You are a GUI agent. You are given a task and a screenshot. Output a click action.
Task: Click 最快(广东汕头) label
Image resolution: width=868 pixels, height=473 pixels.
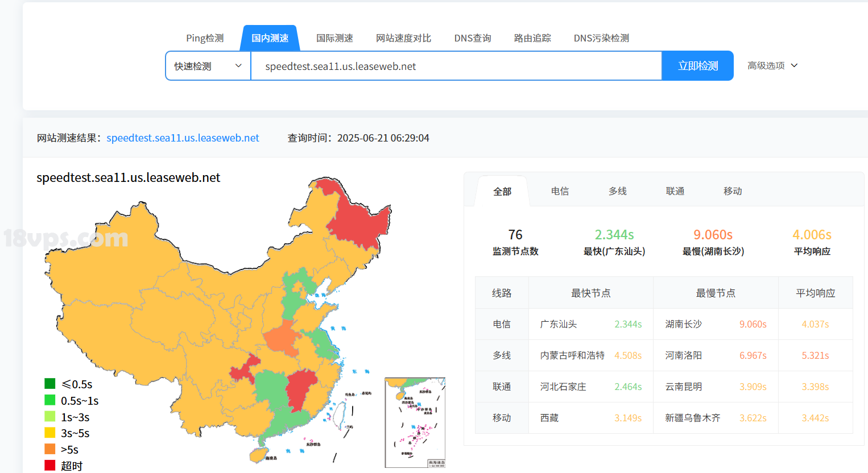pos(614,251)
